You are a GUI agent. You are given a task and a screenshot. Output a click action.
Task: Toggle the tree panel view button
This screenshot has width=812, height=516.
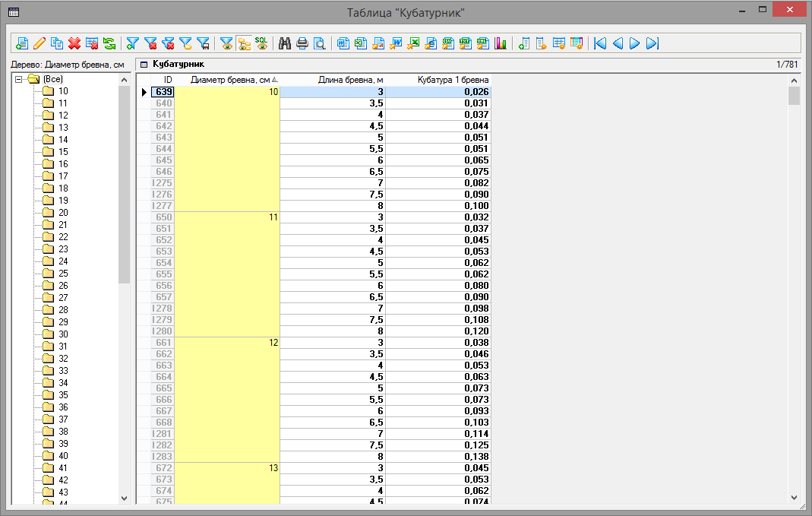click(x=244, y=43)
